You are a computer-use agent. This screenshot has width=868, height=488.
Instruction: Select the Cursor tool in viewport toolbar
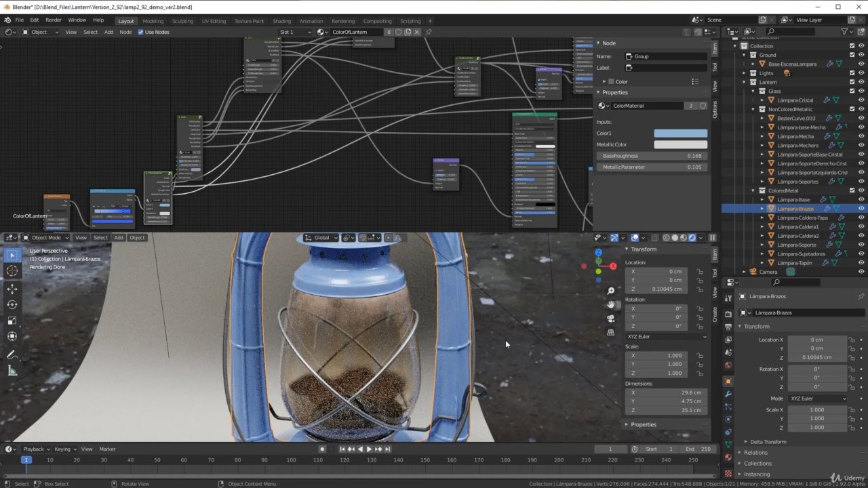tap(12, 271)
